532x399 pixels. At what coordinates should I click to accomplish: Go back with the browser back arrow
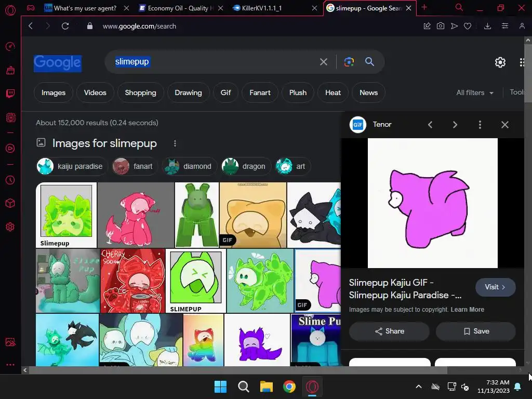click(31, 26)
